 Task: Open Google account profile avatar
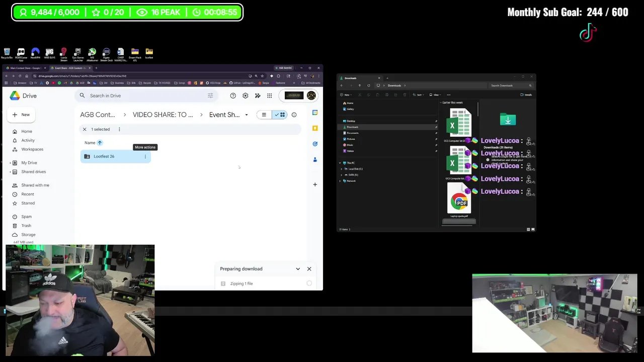coord(311,96)
